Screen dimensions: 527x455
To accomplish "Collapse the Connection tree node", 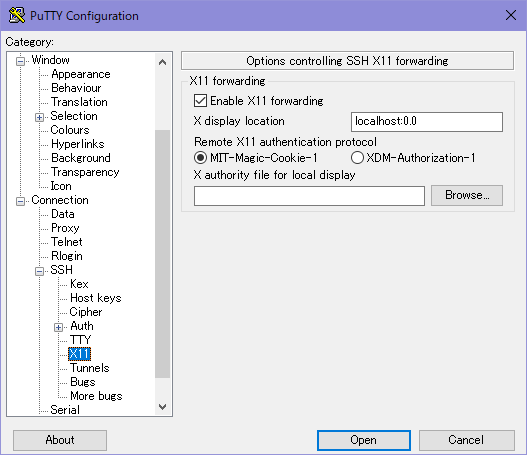I will 21,201.
